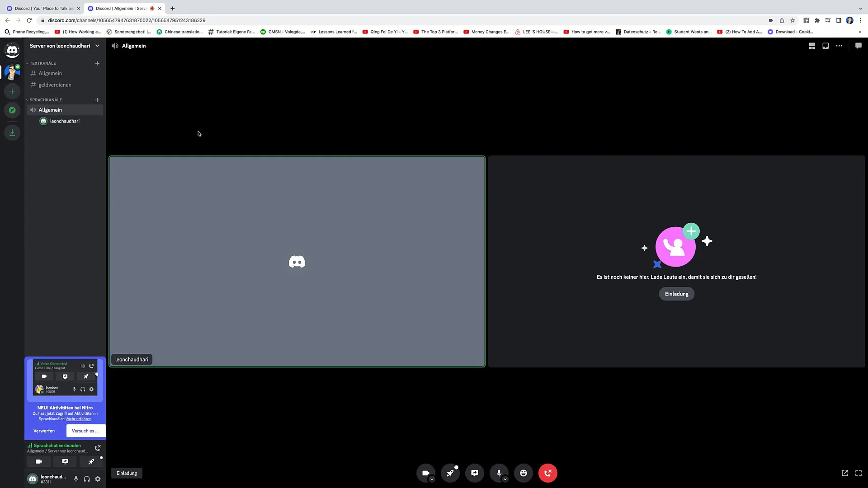868x488 pixels.
Task: Open more options three dots header
Action: click(839, 46)
